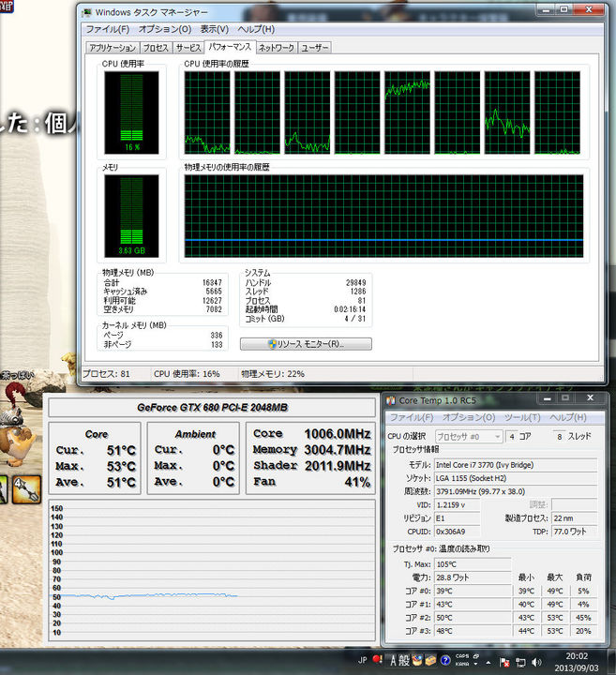Click the 起動時間 value 0:02:16:14

coord(350,309)
